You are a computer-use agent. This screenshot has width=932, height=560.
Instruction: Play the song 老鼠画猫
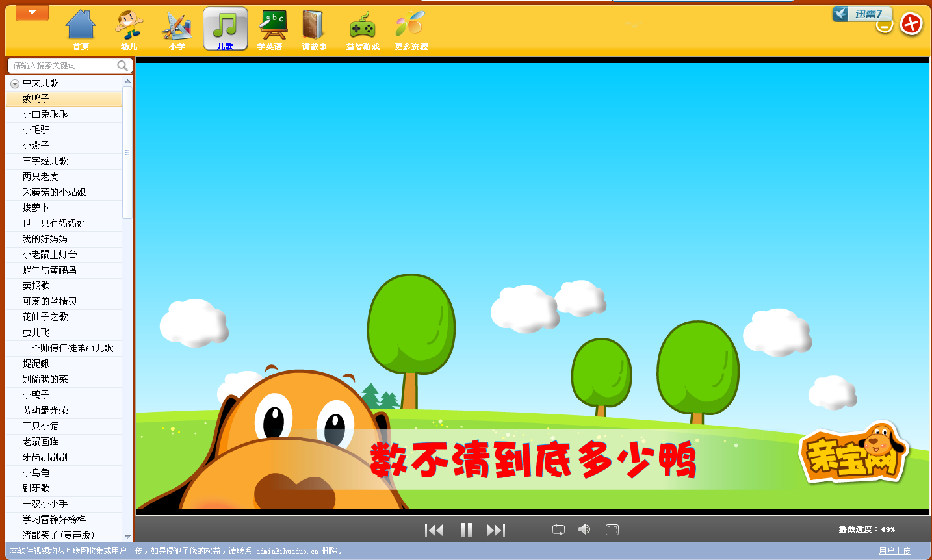pos(64,442)
